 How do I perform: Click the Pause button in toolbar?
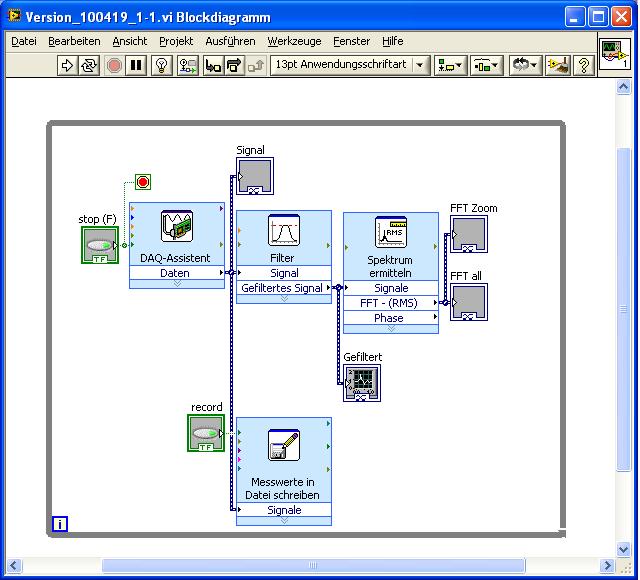click(x=136, y=65)
